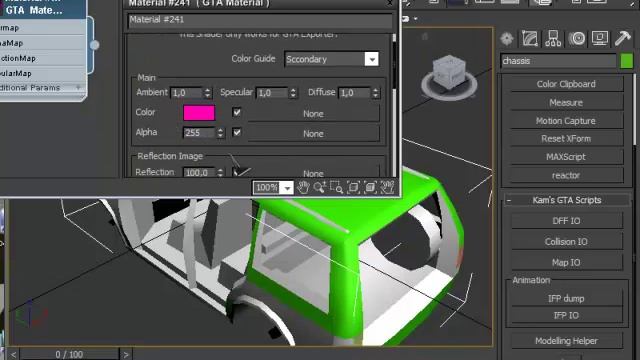Click Zoom Extents Selected in material editor
Viewport: 640px width, 360px height.
point(370,187)
